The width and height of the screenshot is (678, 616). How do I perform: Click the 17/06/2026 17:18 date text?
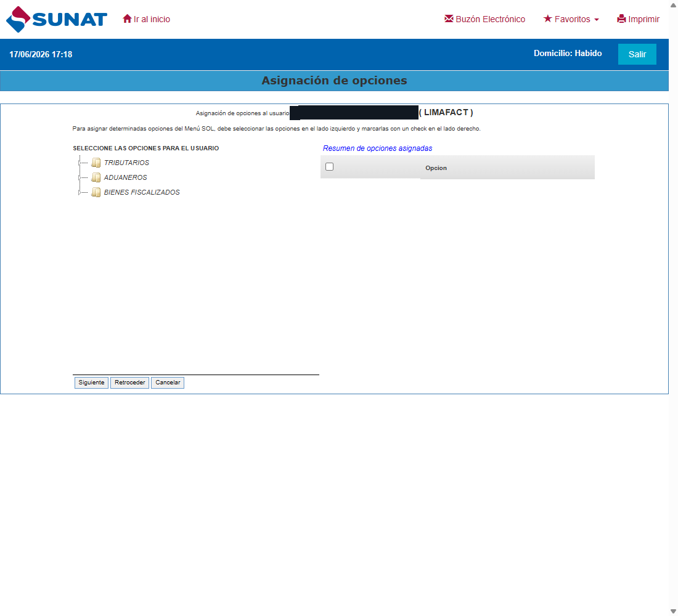(x=41, y=54)
